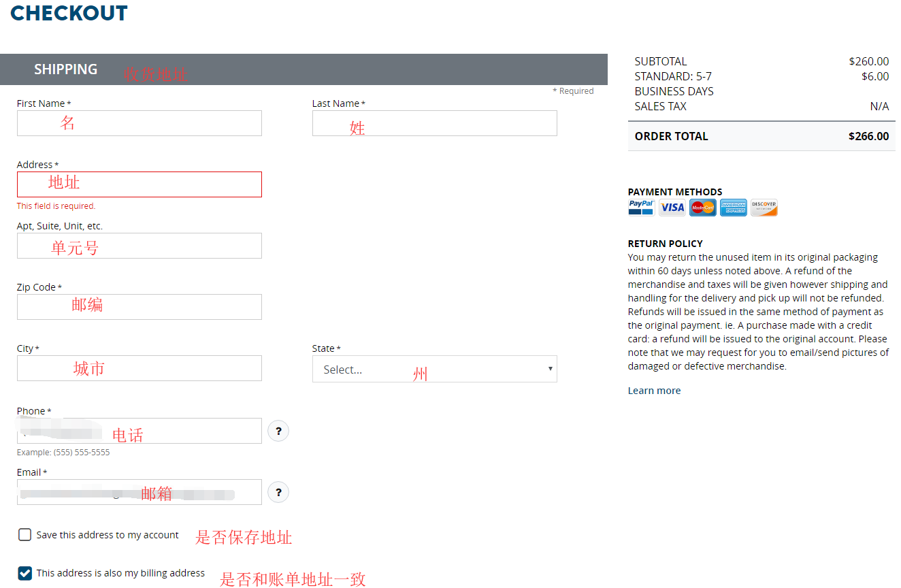Image resolution: width=901 pixels, height=588 pixels.
Task: Uncheck This address is also my billing address
Action: pyautogui.click(x=25, y=573)
